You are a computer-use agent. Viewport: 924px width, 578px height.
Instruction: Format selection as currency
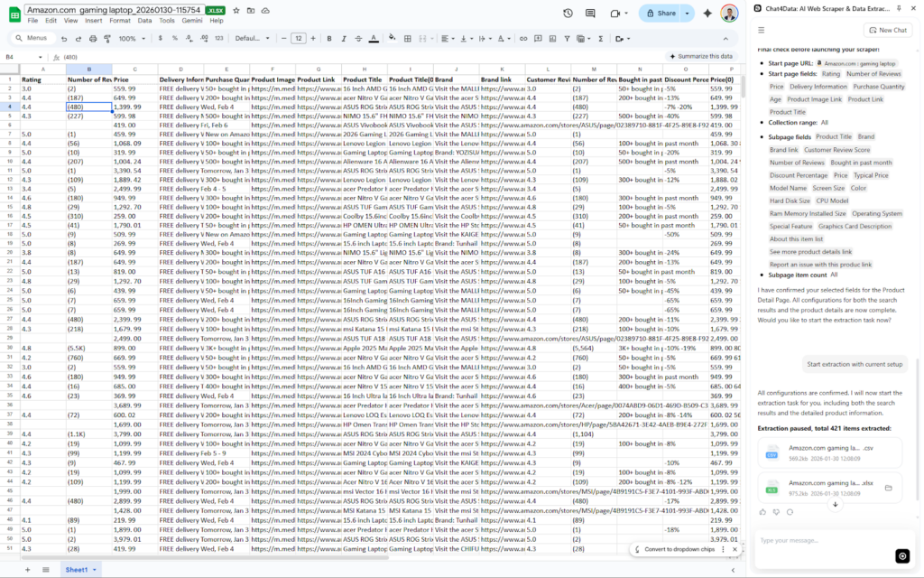(x=161, y=38)
